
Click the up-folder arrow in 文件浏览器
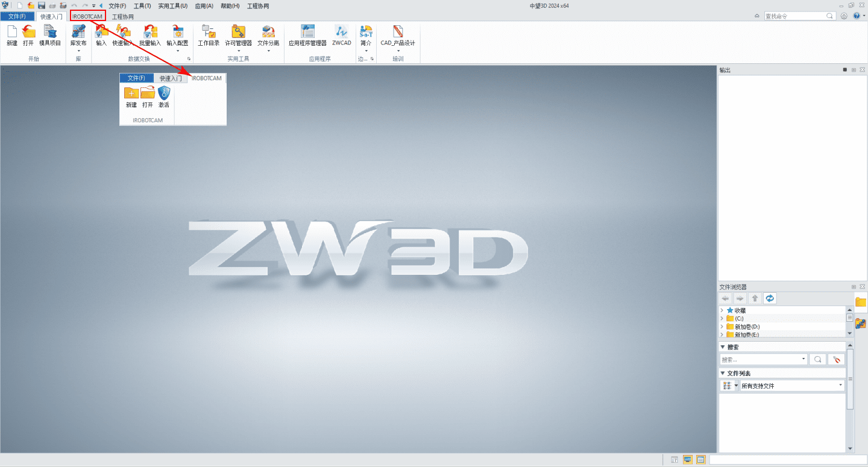coord(755,298)
